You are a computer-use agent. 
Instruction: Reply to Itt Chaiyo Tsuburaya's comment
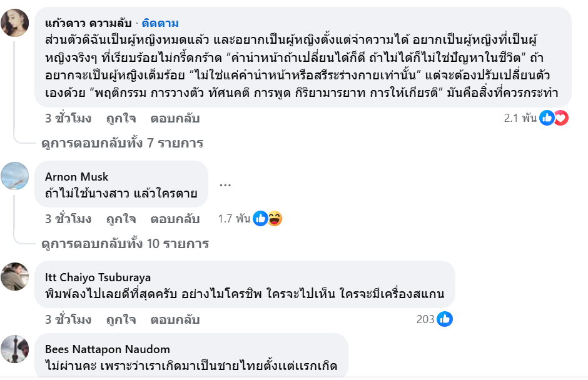coord(175,319)
